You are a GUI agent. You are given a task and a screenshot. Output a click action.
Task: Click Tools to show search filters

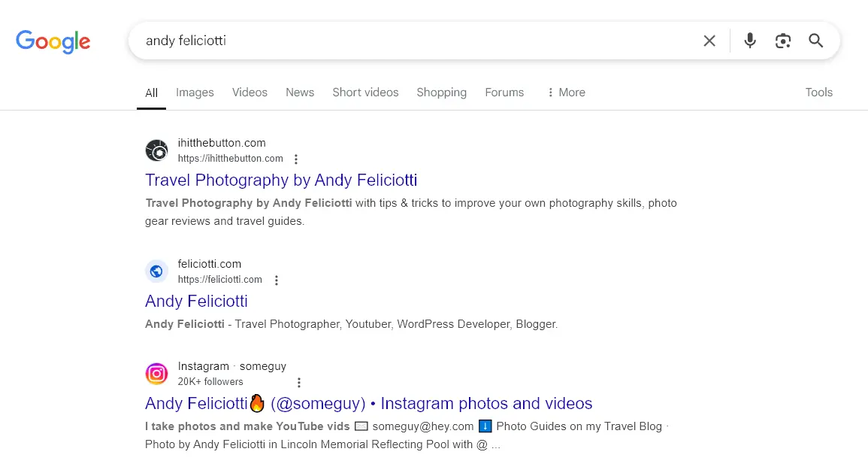point(818,92)
